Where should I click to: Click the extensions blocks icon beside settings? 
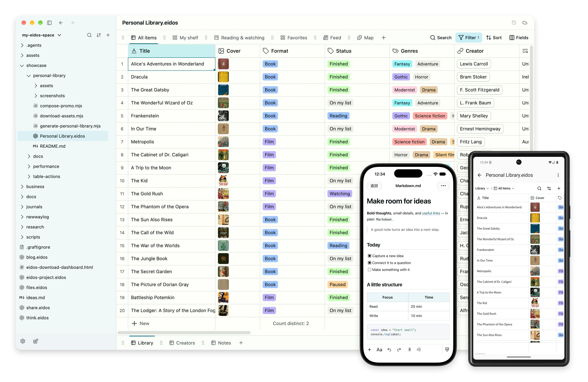36,341
